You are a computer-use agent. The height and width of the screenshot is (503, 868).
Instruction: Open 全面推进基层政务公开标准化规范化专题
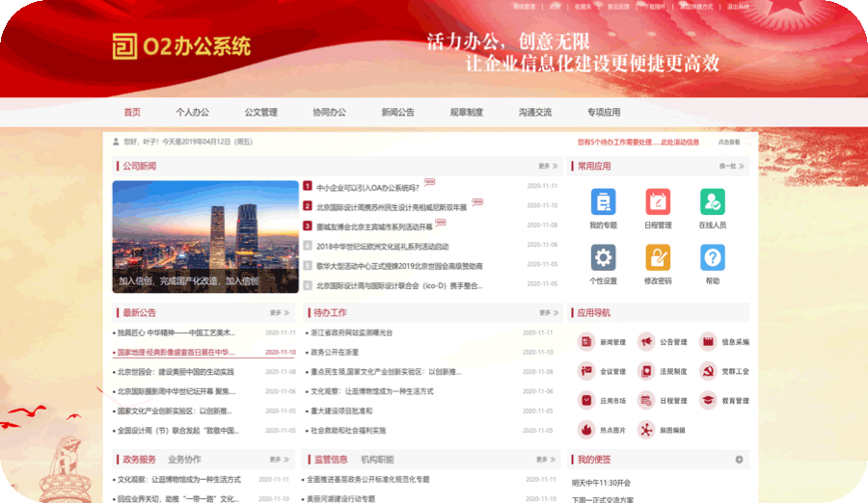click(x=368, y=480)
